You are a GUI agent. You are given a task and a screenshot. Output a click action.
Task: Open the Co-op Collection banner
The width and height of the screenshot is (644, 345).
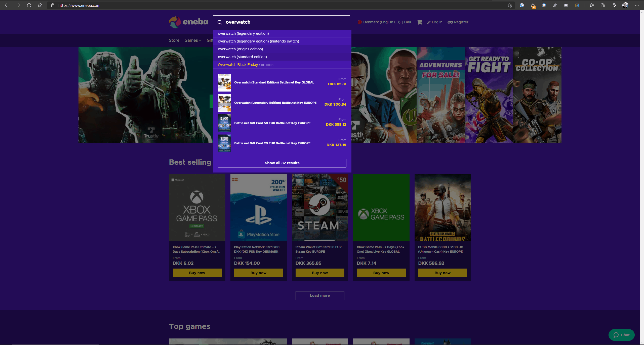pyautogui.click(x=537, y=95)
